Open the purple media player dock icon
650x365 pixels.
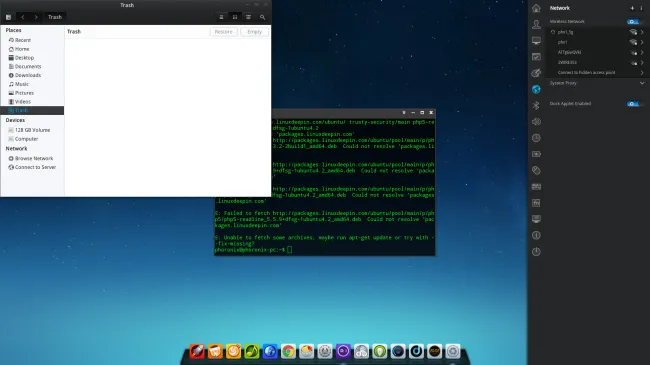343,351
